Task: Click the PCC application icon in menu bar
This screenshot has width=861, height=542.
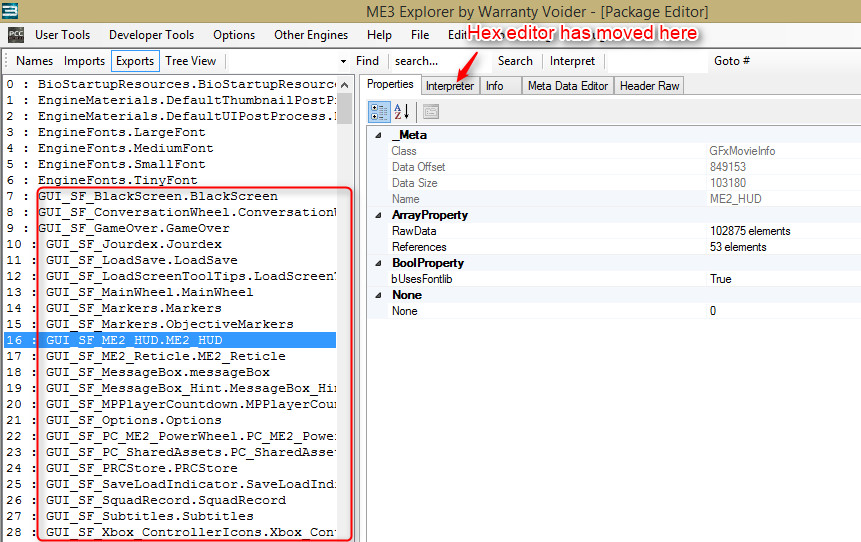Action: tap(16, 35)
